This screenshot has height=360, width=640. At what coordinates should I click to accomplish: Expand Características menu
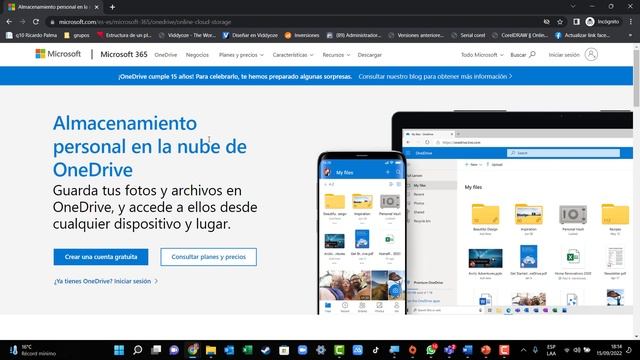point(293,55)
